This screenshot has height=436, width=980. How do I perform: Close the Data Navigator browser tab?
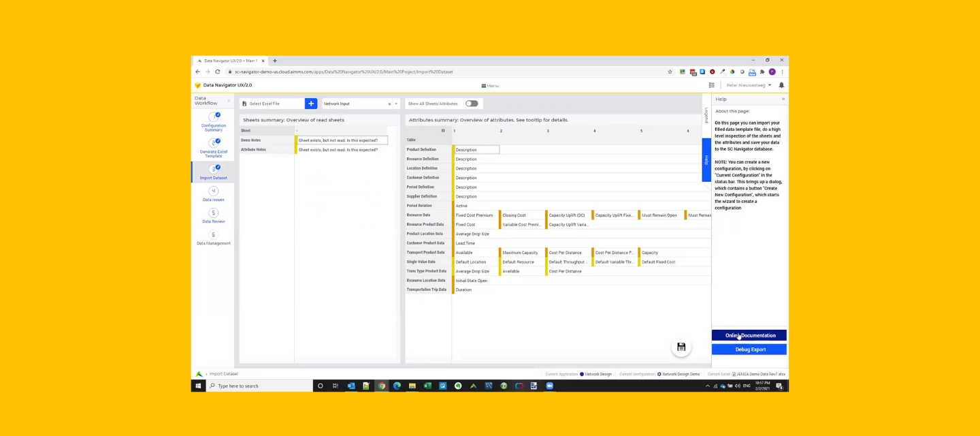[264, 61]
